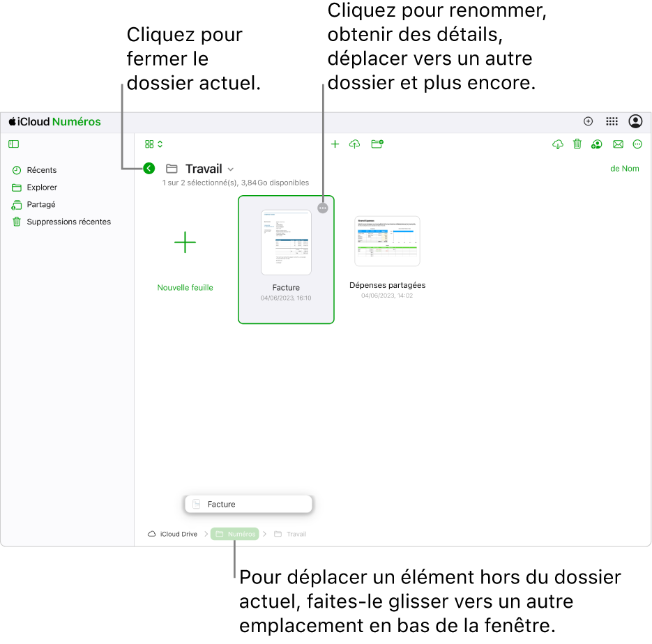The image size is (652, 644).
Task: Open the collaboration share icon
Action: tap(596, 144)
